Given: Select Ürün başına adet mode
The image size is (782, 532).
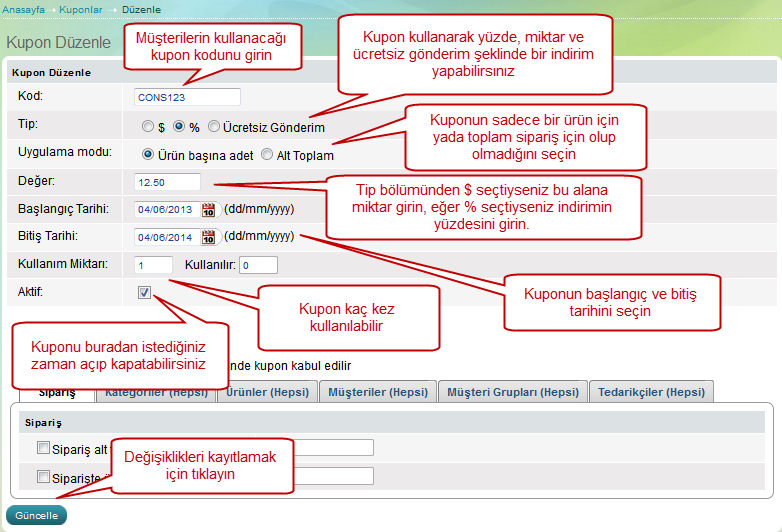Looking at the screenshot, I should pos(148,155).
